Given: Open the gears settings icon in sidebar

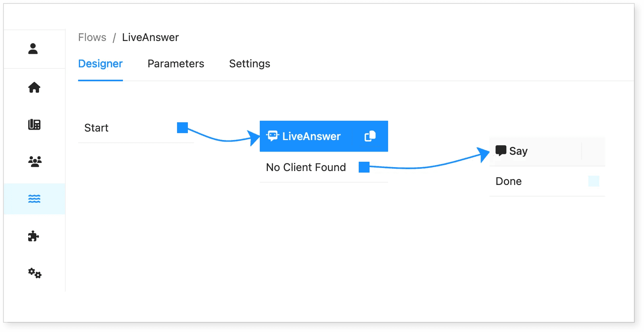Looking at the screenshot, I should [x=35, y=273].
